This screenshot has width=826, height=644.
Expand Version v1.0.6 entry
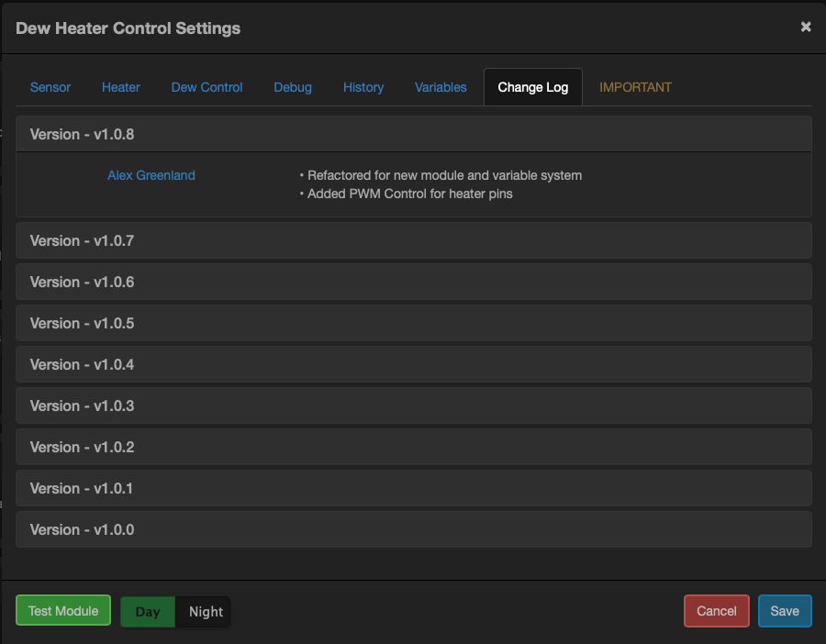(x=82, y=282)
